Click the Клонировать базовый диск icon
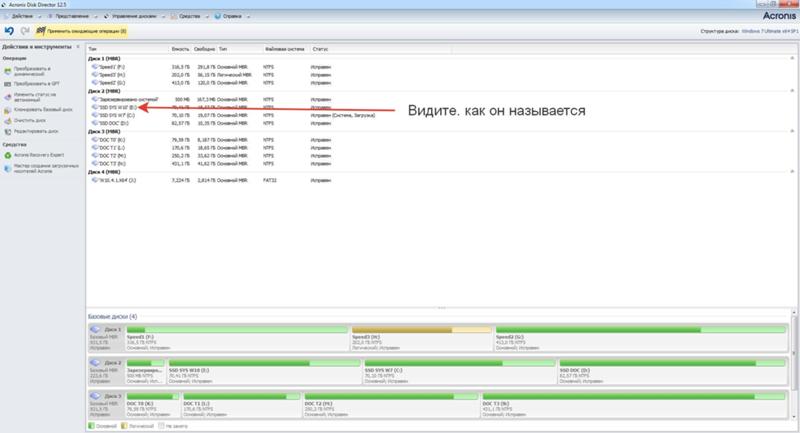800x433 pixels. tap(7, 110)
